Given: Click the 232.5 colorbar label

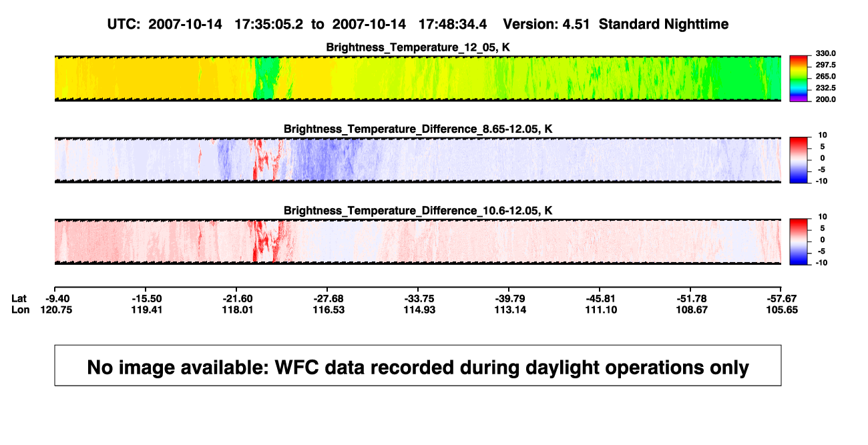Looking at the screenshot, I should pyautogui.click(x=825, y=87).
